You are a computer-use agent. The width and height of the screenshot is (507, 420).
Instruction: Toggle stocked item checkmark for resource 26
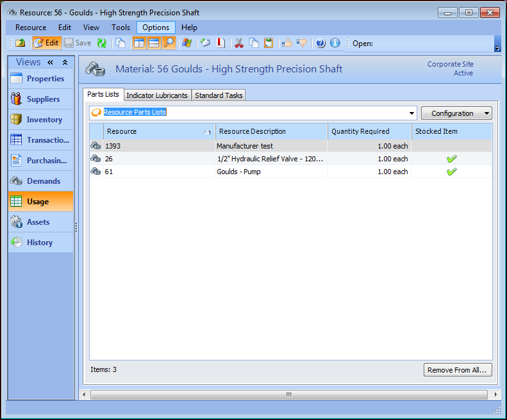(x=451, y=159)
